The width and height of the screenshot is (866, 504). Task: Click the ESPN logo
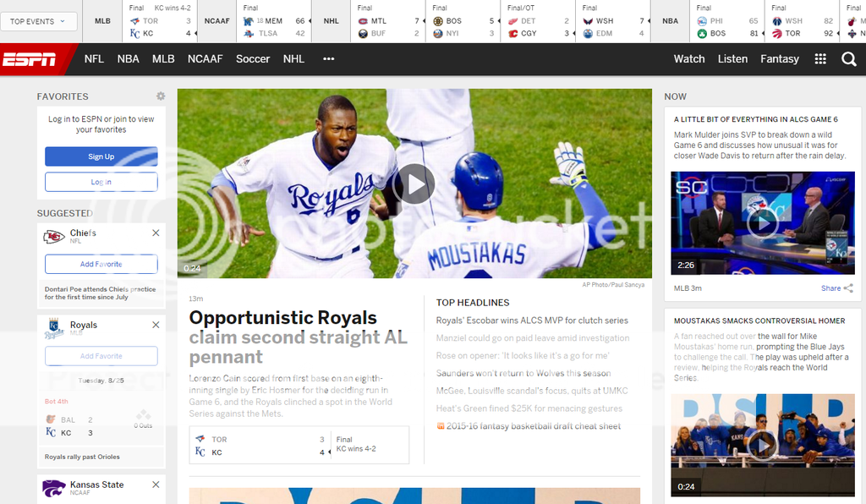(x=30, y=59)
